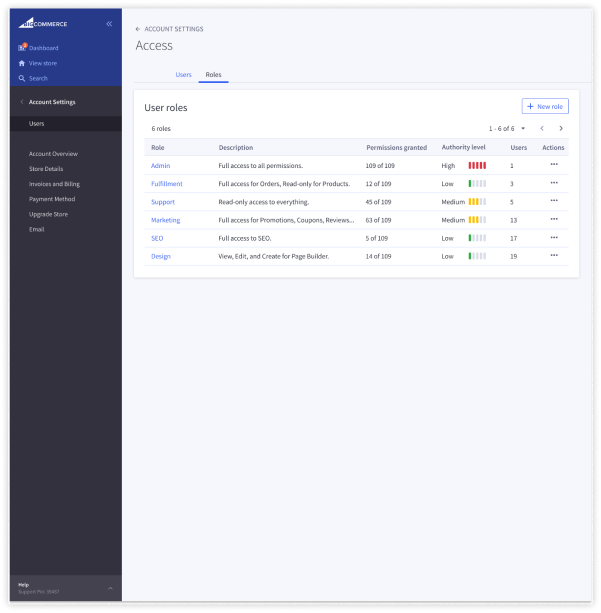Click Design's green Low authority bar
Viewport: 601px width, 613px height.
[477, 256]
